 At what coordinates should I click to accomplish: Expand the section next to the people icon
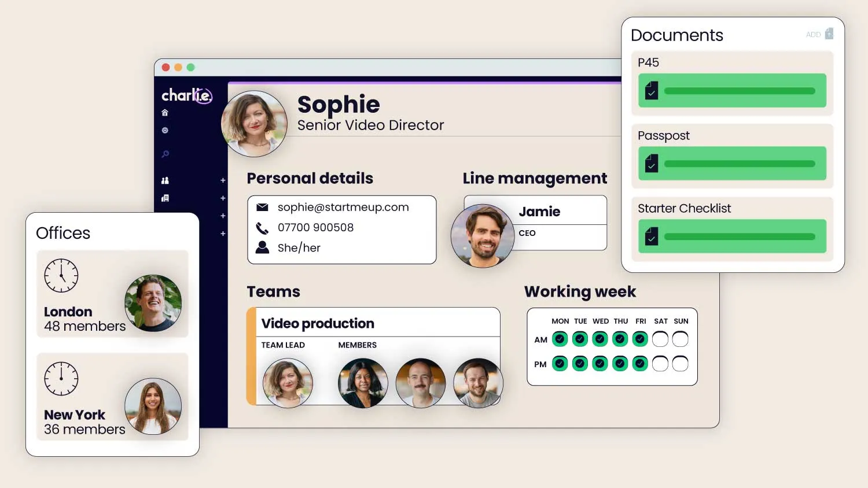coord(223,180)
